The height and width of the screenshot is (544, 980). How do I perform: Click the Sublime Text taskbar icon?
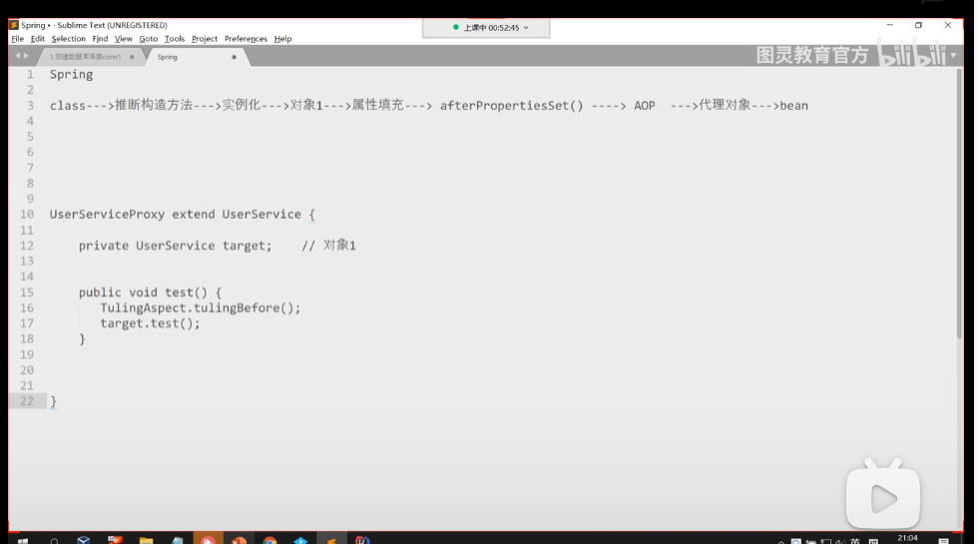tap(332, 540)
